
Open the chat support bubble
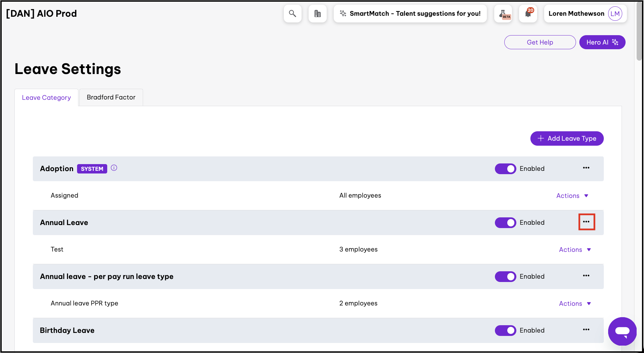(622, 331)
